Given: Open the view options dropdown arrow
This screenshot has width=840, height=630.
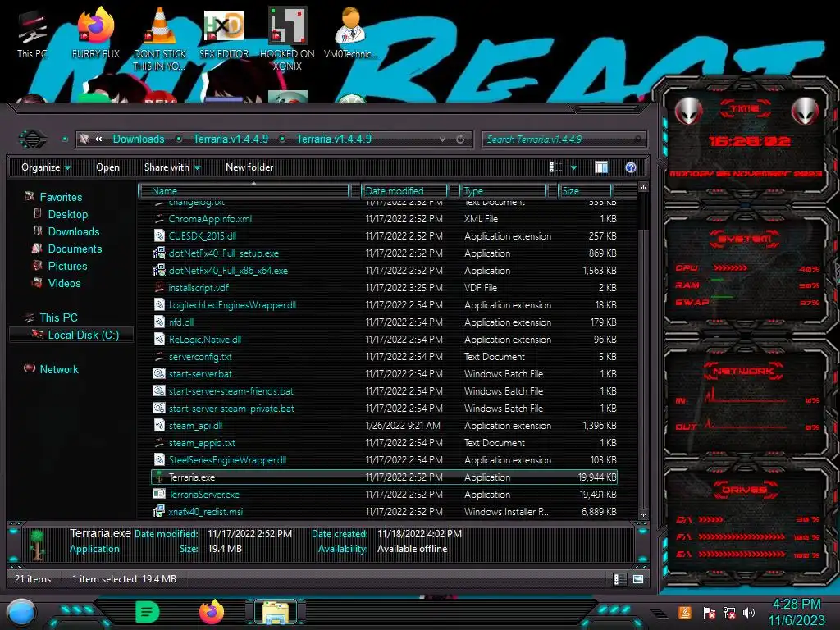Looking at the screenshot, I should coord(573,167).
